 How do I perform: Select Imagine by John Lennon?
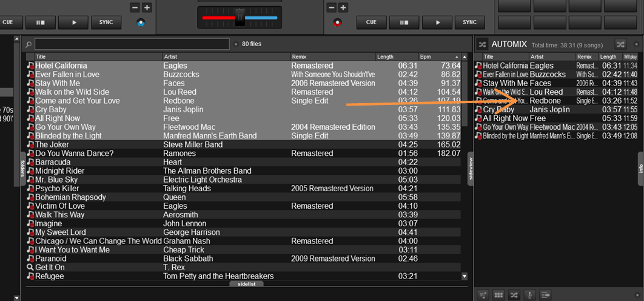click(x=243, y=223)
